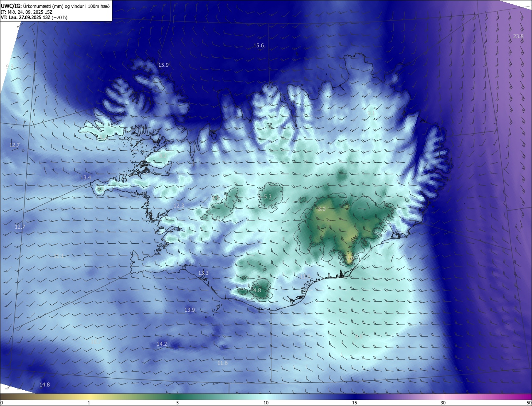Click the 14.8 value on the map
This screenshot has height=406, width=532.
click(44, 385)
